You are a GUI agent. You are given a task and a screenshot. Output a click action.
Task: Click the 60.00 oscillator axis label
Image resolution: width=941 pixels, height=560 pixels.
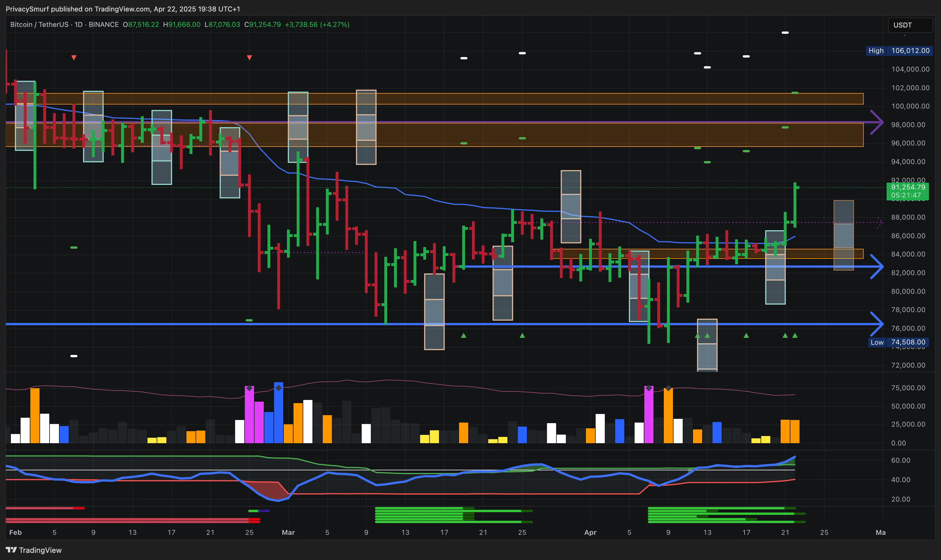tap(901, 460)
